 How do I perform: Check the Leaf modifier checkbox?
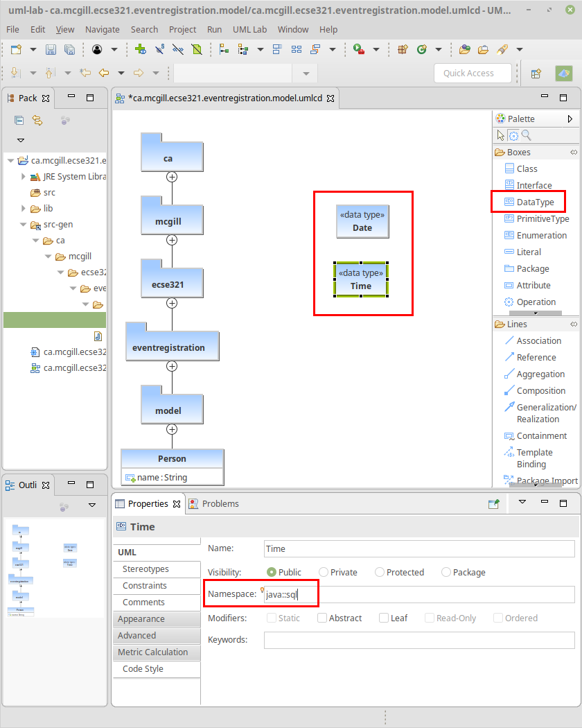tap(384, 618)
